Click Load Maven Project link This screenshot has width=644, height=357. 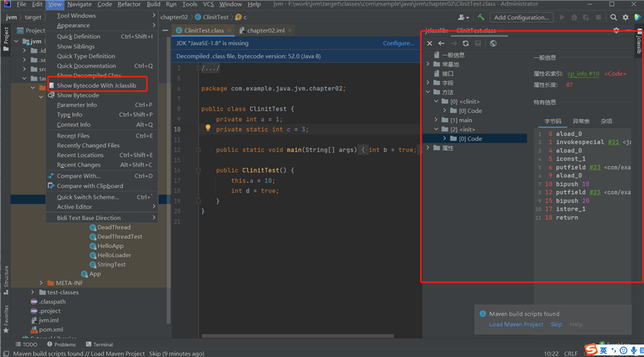516,324
